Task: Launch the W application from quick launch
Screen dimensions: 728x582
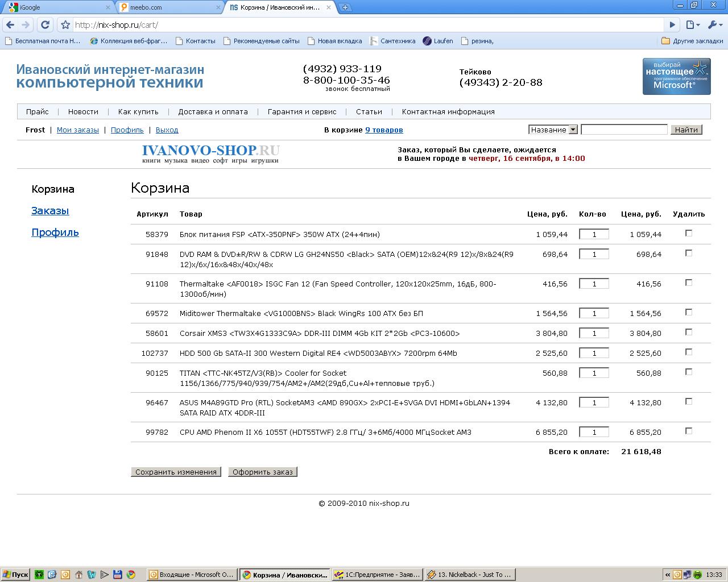Action: (92, 575)
